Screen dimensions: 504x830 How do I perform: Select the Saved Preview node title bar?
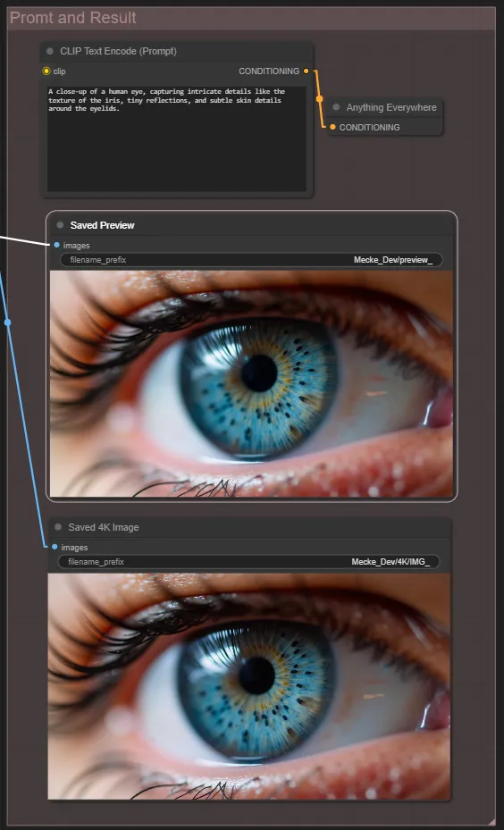(x=251, y=225)
